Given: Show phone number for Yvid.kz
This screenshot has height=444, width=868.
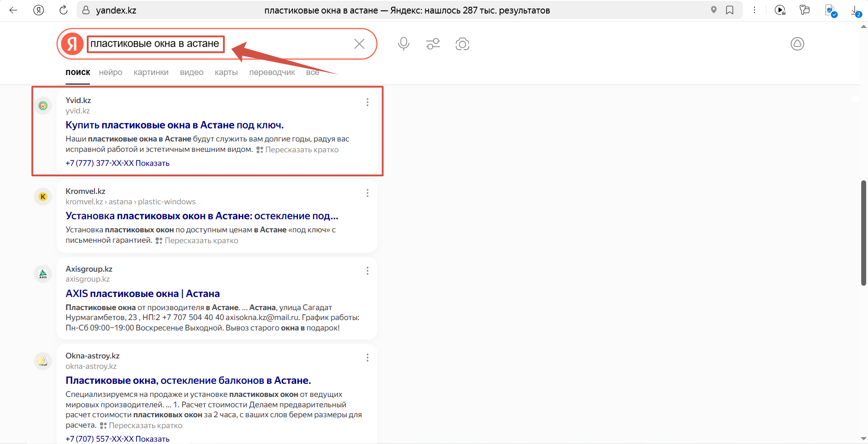Looking at the screenshot, I should pyautogui.click(x=152, y=163).
